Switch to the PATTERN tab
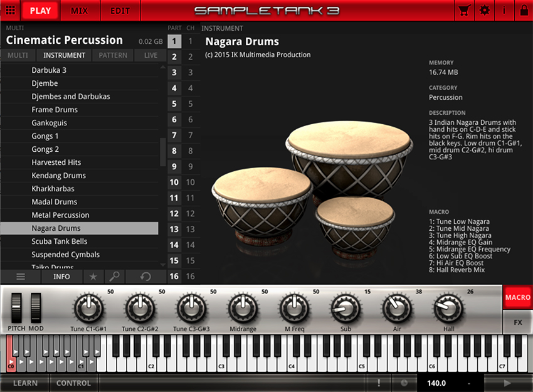Screen dimensions: 533x392 pyautogui.click(x=113, y=55)
